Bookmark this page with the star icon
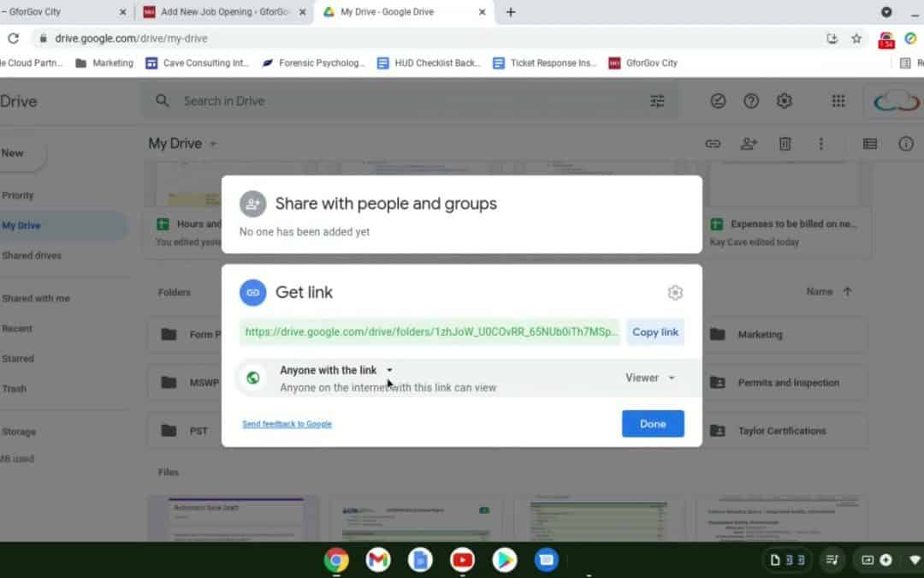 (856, 39)
